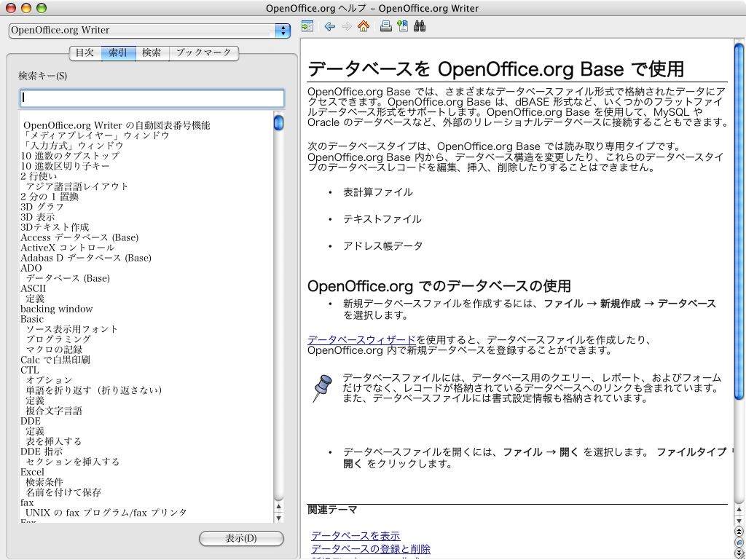This screenshot has height=560, width=746.
Task: Click the help content scroll up arrow
Action: [x=739, y=510]
